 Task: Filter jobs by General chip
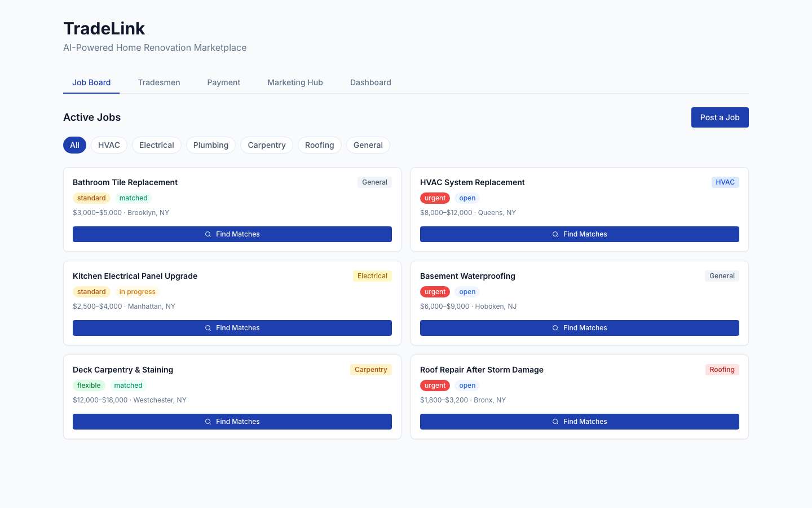click(x=368, y=145)
